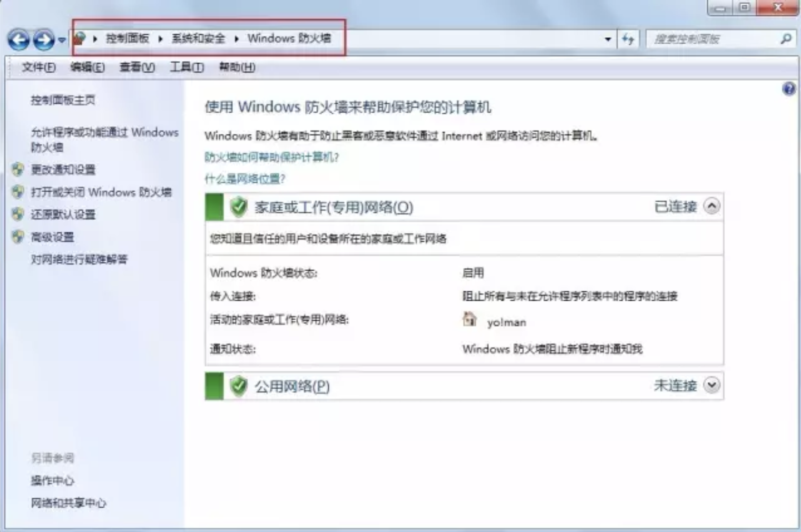Click the shield icon beside 高级设置
This screenshot has width=801, height=532.
[x=18, y=237]
